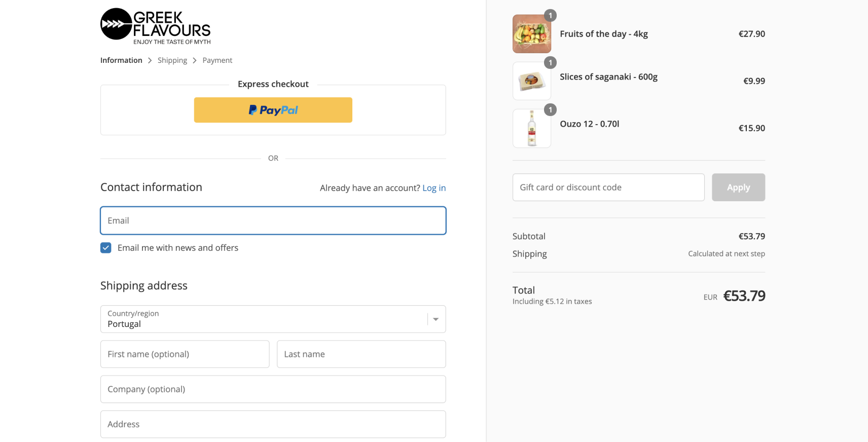Click the Ouzo 12 bottle thumbnail

pos(532,128)
